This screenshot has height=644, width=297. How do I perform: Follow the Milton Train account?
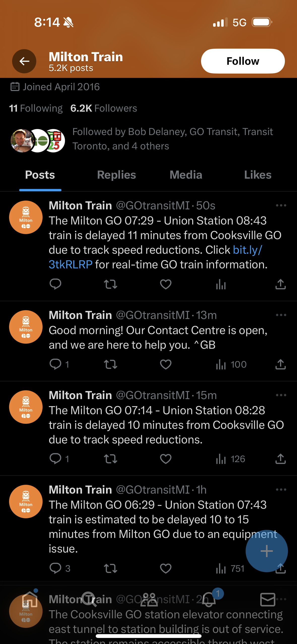pos(243,61)
